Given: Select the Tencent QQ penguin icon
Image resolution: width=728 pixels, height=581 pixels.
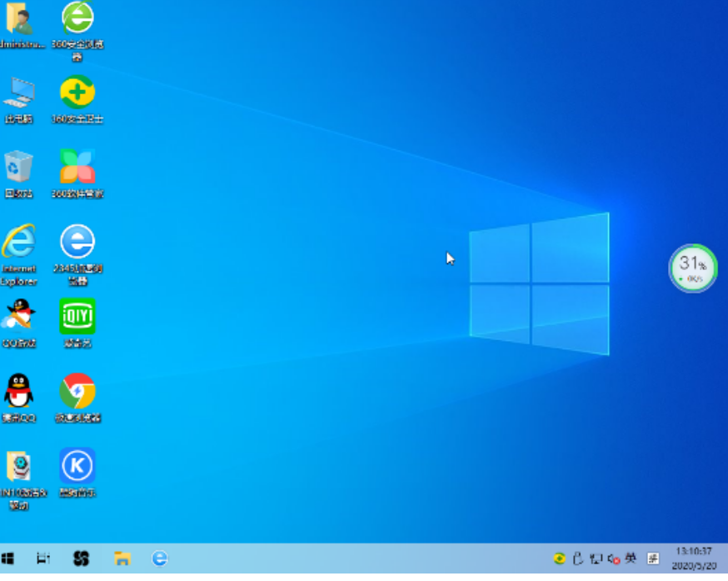Looking at the screenshot, I should [18, 390].
